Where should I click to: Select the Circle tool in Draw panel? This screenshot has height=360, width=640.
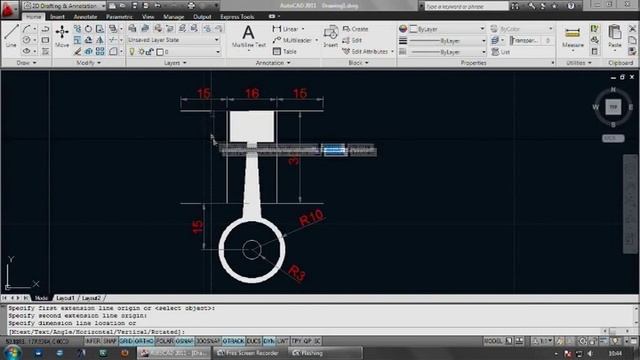27,40
